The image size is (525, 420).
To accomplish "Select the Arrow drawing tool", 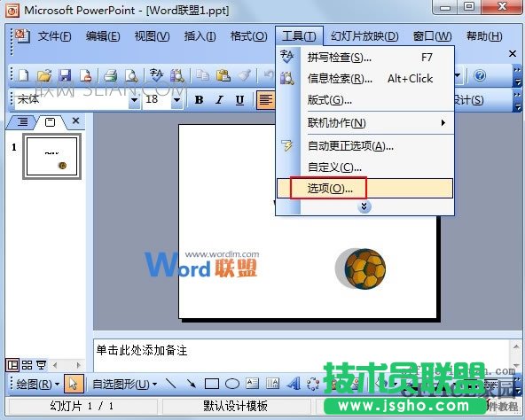I will [x=192, y=384].
